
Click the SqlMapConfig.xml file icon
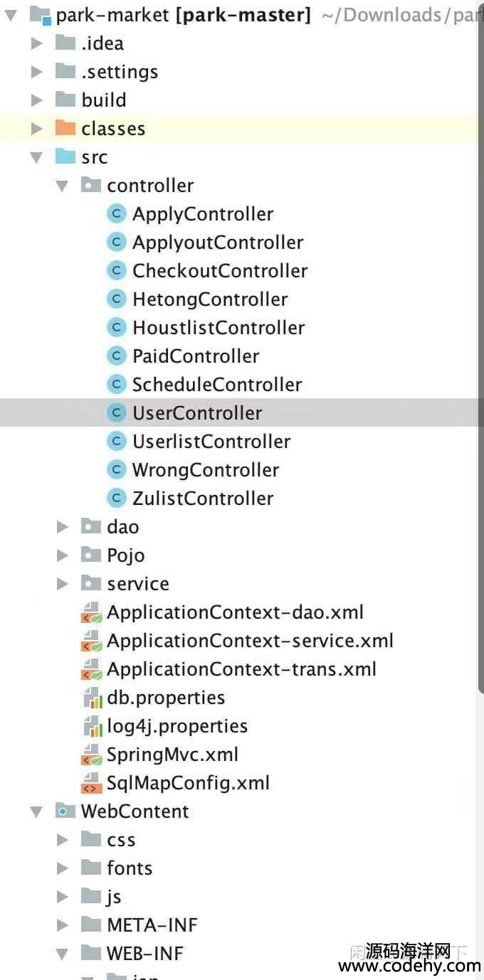tap(90, 783)
